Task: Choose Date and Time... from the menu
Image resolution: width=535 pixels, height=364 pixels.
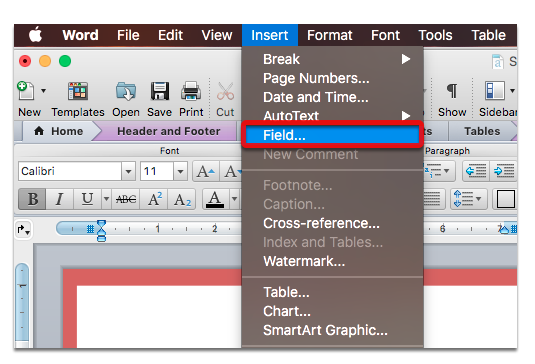Action: tap(333, 98)
